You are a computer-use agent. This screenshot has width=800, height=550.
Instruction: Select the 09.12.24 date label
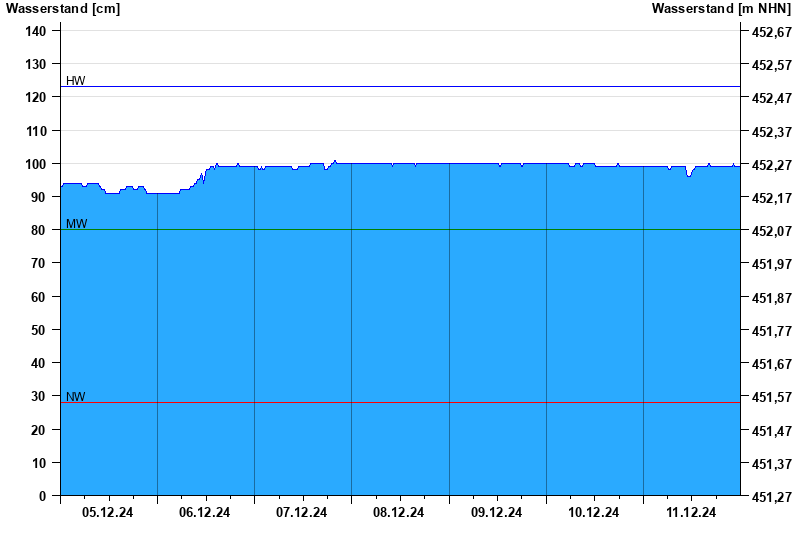[x=497, y=512]
